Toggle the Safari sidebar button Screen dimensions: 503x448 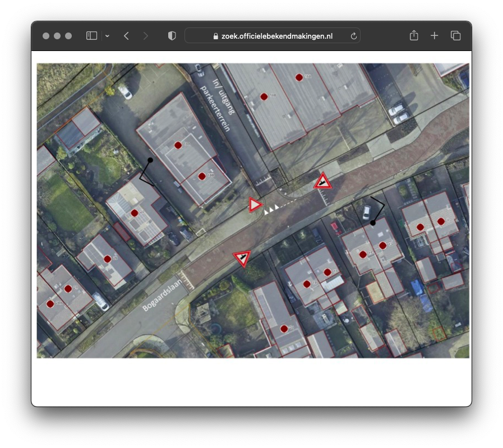click(91, 35)
